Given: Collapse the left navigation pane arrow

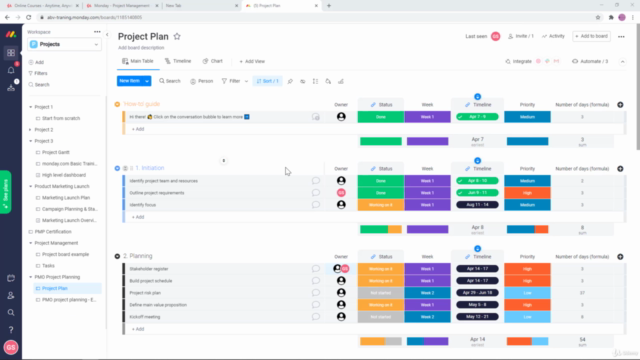Looking at the screenshot, I should click(107, 35).
